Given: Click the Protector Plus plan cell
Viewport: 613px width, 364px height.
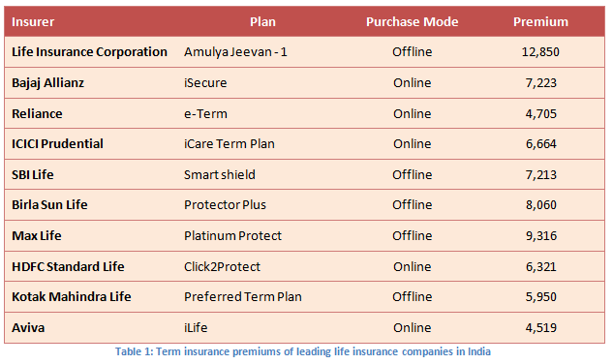Looking at the screenshot, I should [x=226, y=205].
